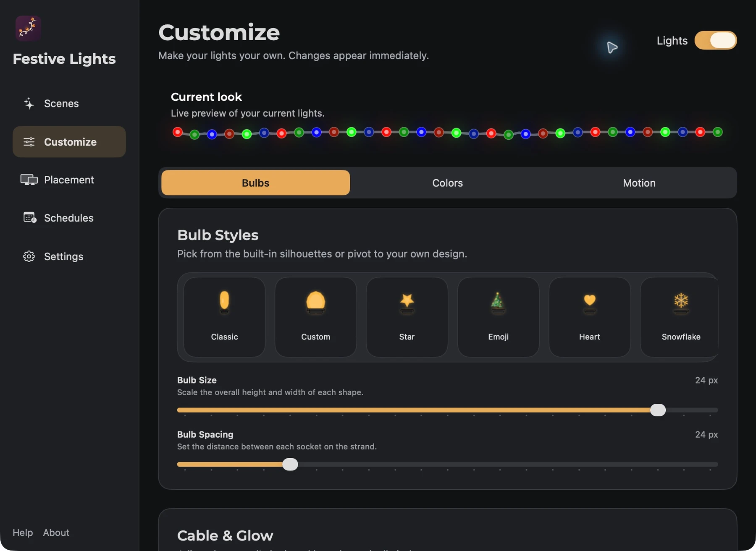Click the live lights preview strand
This screenshot has width=756, height=551.
point(447,133)
